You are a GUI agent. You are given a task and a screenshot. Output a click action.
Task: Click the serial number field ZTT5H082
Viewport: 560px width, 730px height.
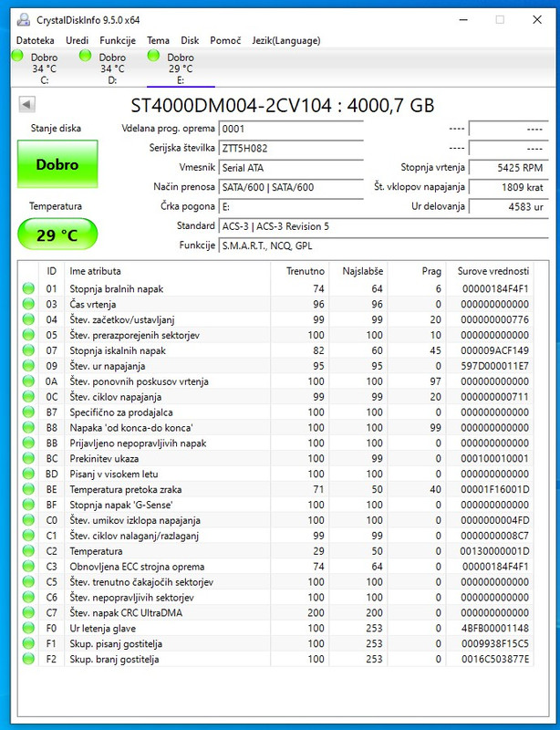point(291,149)
